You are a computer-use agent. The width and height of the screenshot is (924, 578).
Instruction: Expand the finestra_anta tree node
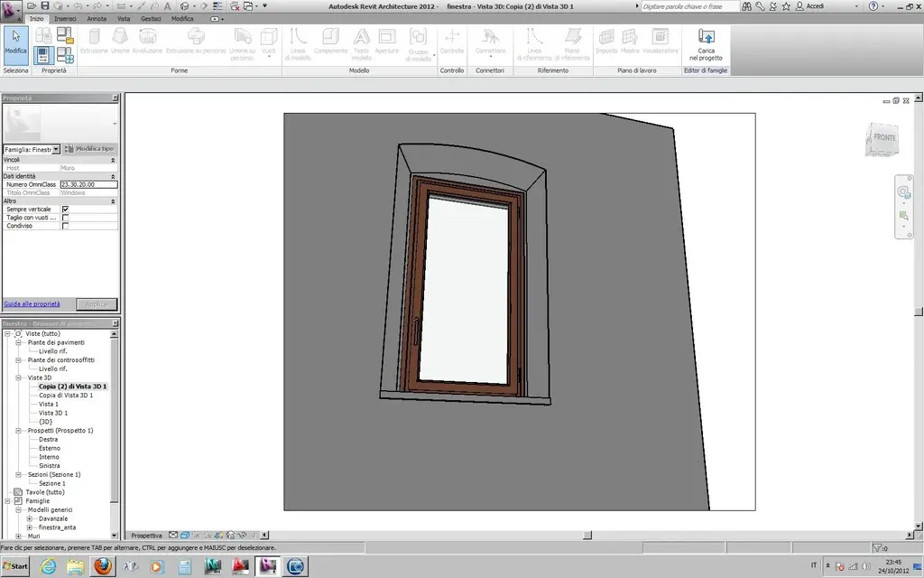30,527
